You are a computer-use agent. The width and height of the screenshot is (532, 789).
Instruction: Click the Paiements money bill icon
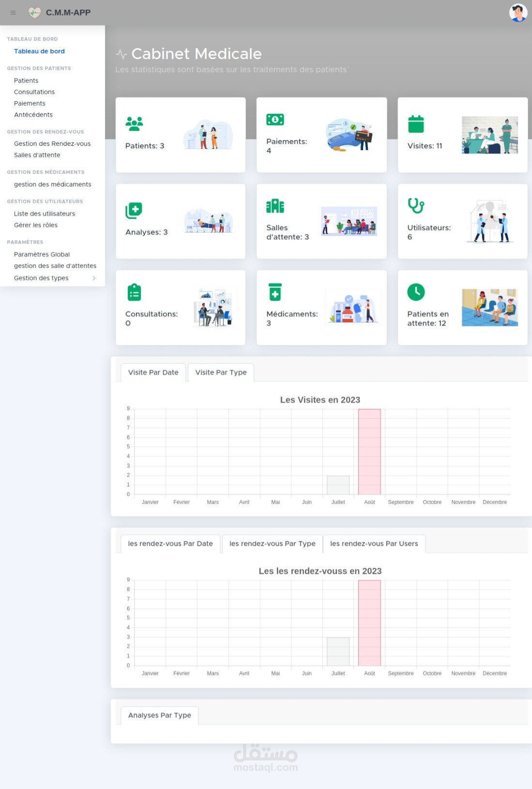click(275, 120)
